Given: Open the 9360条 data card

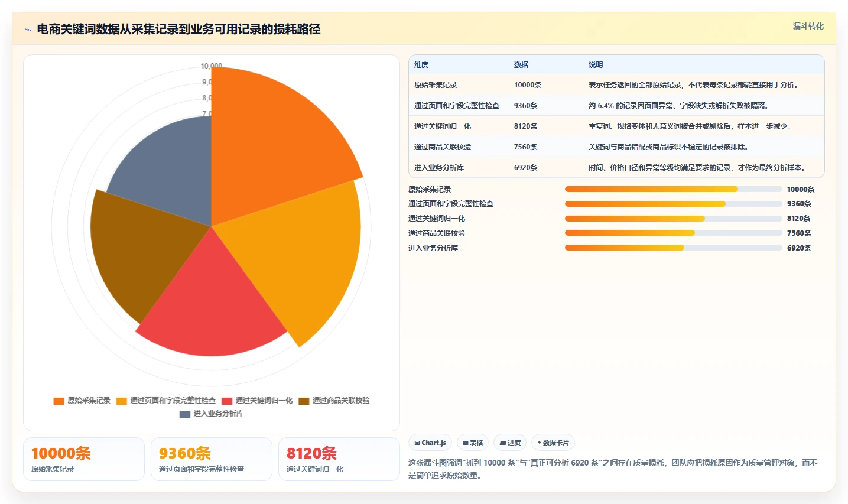Looking at the screenshot, I should coord(212,459).
